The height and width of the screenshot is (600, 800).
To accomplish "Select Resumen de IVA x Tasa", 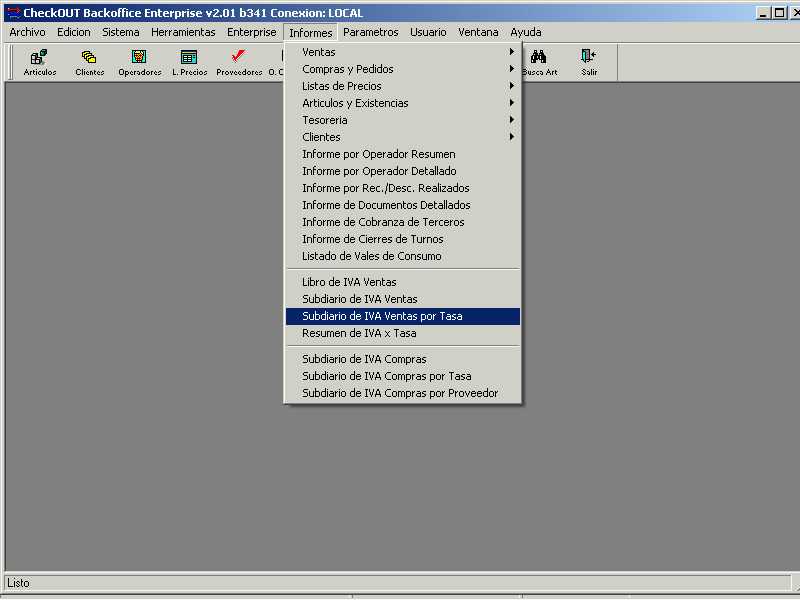I will (x=403, y=333).
